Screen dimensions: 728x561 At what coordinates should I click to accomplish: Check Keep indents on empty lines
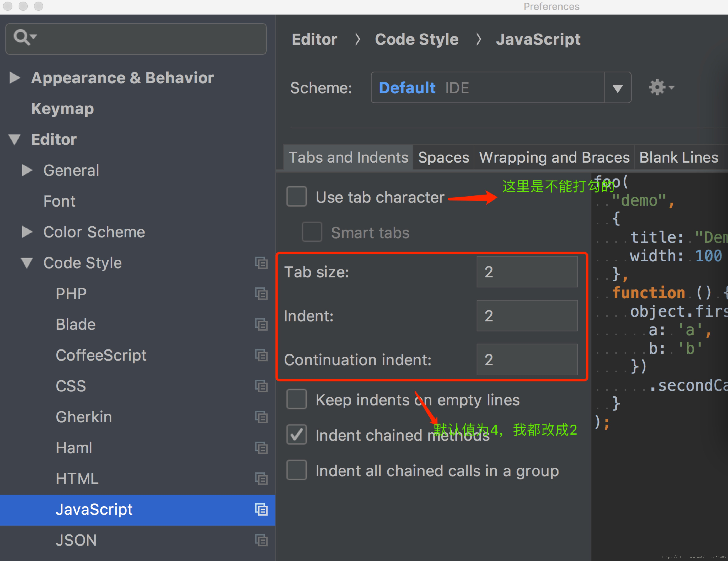297,399
